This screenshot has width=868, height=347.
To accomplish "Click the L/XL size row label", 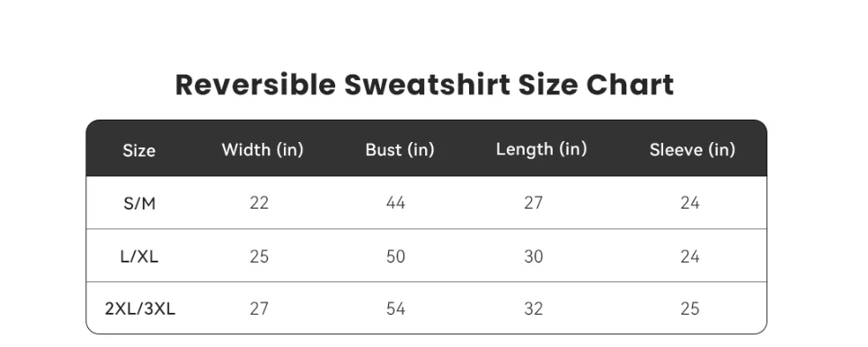I will coord(139,256).
